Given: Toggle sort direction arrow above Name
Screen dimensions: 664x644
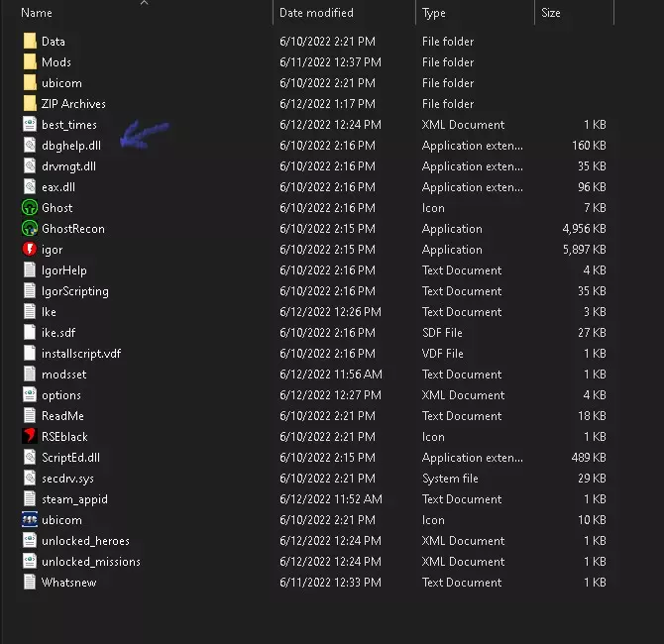Looking at the screenshot, I should pyautogui.click(x=145, y=3).
